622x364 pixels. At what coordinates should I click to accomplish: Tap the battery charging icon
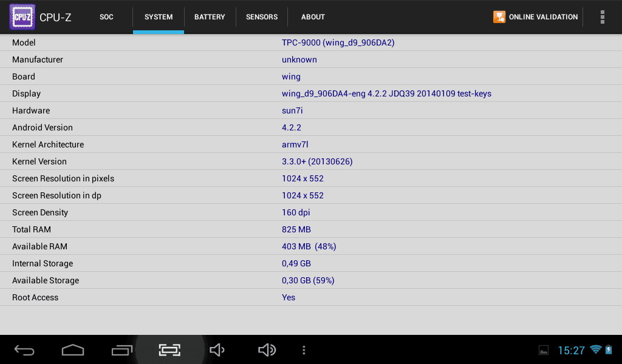(x=609, y=349)
